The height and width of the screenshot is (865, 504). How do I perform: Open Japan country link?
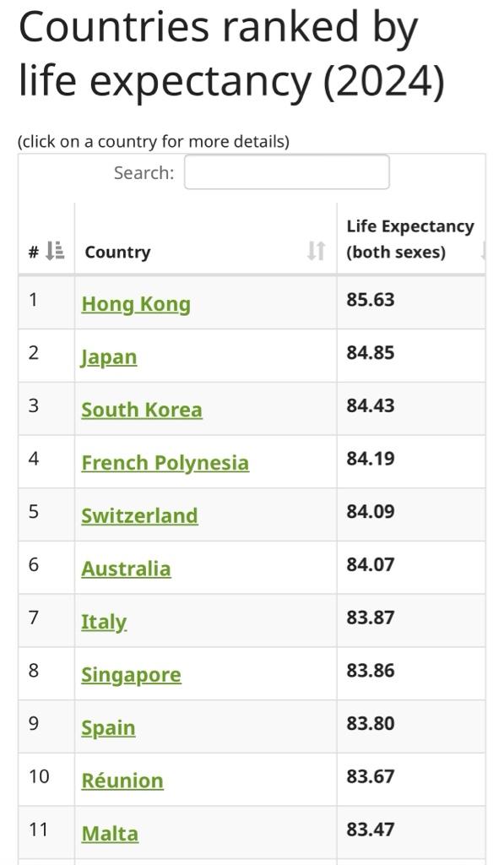point(109,357)
